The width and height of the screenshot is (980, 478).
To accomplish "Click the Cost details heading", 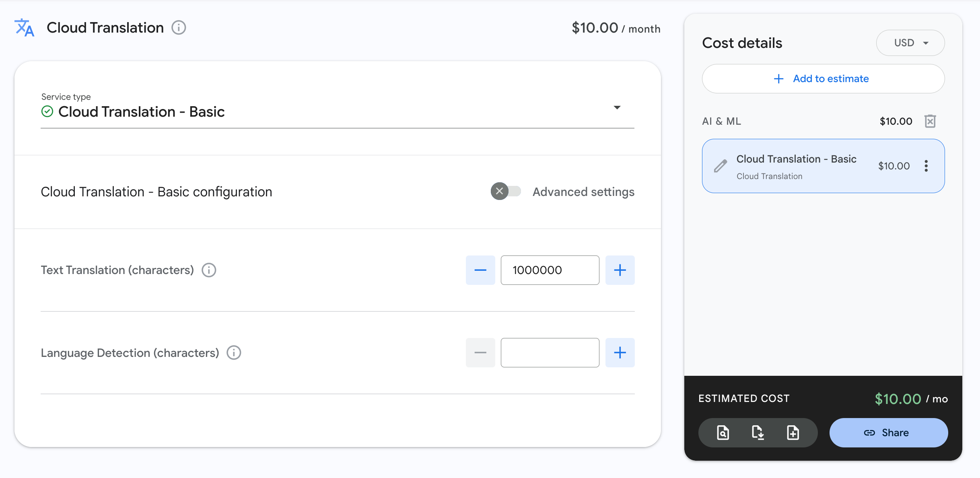I will click(x=742, y=43).
